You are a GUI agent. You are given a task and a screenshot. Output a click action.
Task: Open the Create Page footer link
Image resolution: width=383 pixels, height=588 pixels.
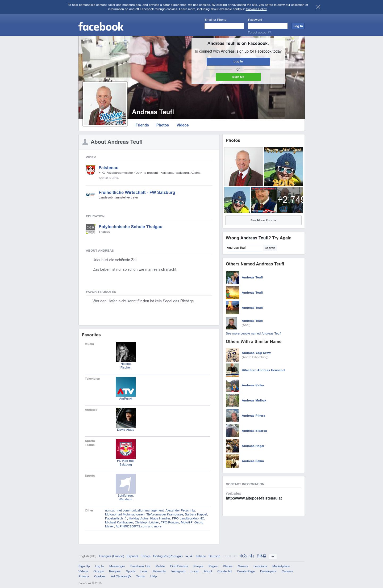tap(246, 571)
